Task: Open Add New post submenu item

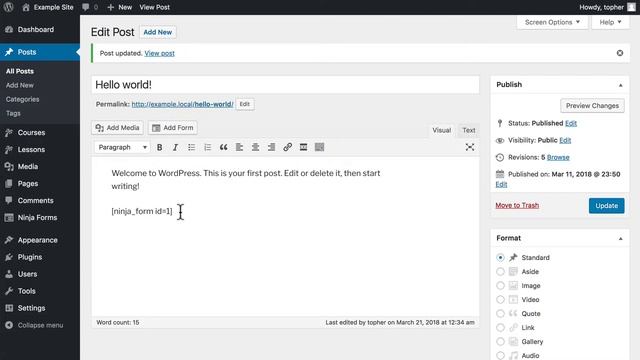Action: click(20, 85)
